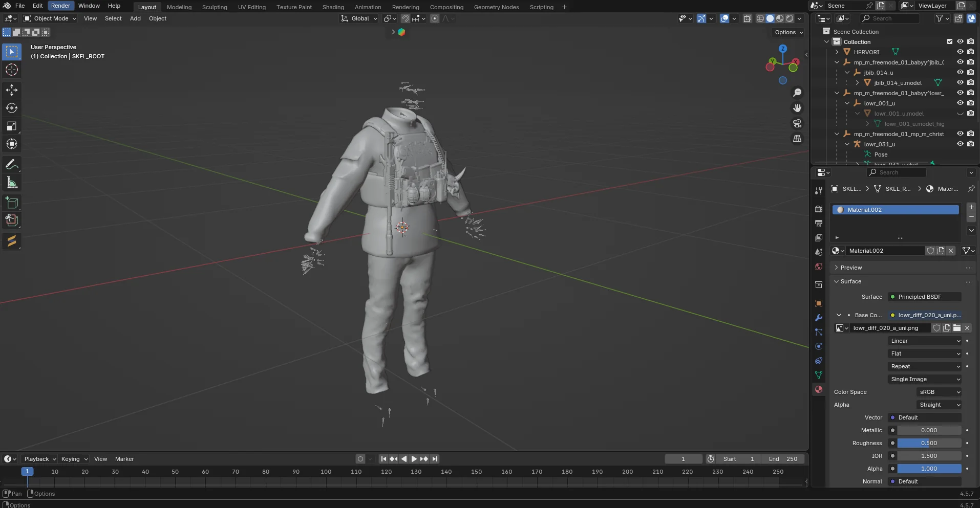Select the Measure tool
The width and height of the screenshot is (980, 508).
(12, 183)
